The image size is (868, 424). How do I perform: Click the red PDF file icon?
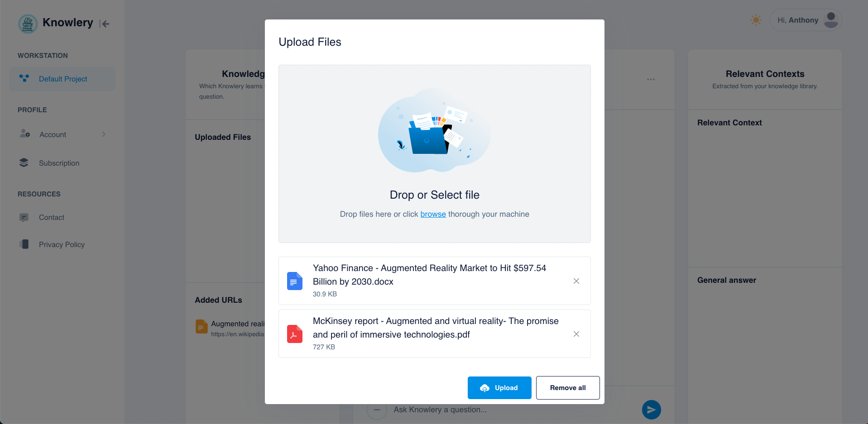point(295,334)
